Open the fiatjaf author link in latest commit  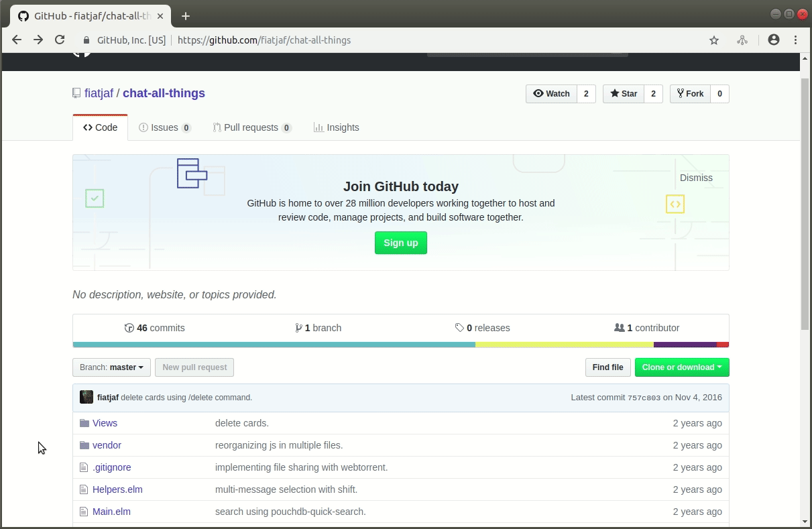(x=108, y=398)
